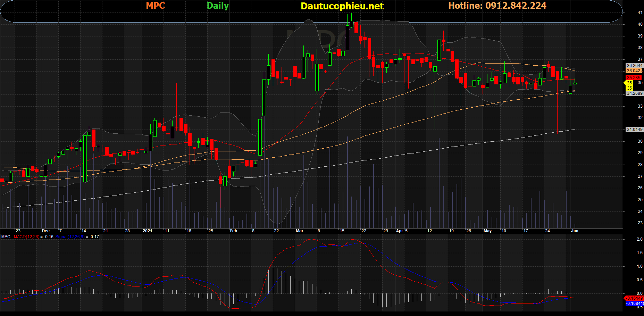The width and height of the screenshot is (644, 316).
Task: Select the 2.0 level on the MACD axis
Action: click(639, 239)
